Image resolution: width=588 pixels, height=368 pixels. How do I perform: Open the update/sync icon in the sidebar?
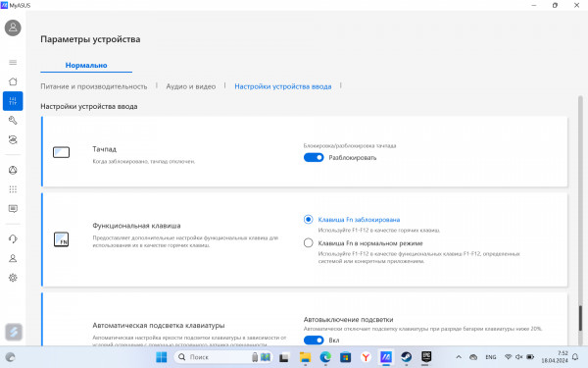[13, 139]
